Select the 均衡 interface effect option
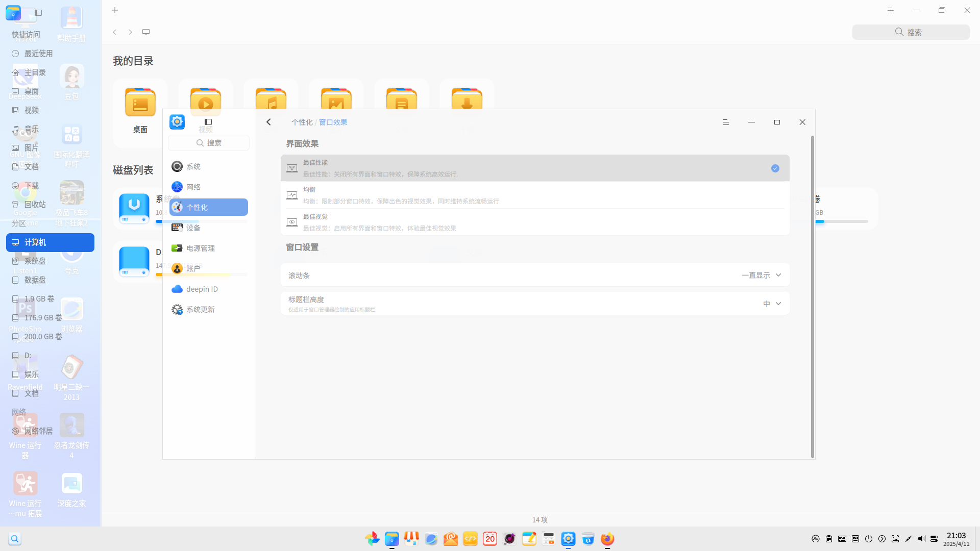Screen dimensions: 980x551 (535, 195)
